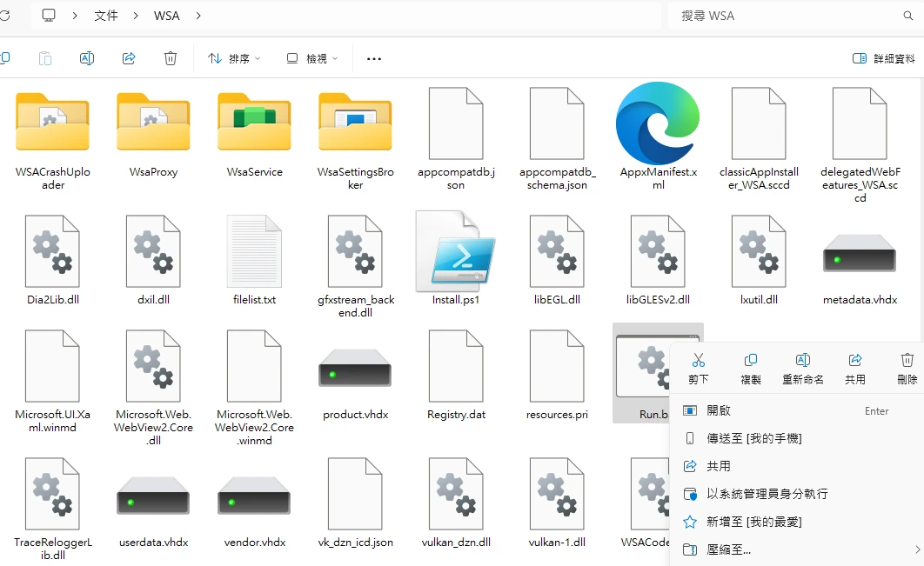Choose 以系統管理員身分執行 from context menu
This screenshot has width=924, height=566.
pos(767,494)
